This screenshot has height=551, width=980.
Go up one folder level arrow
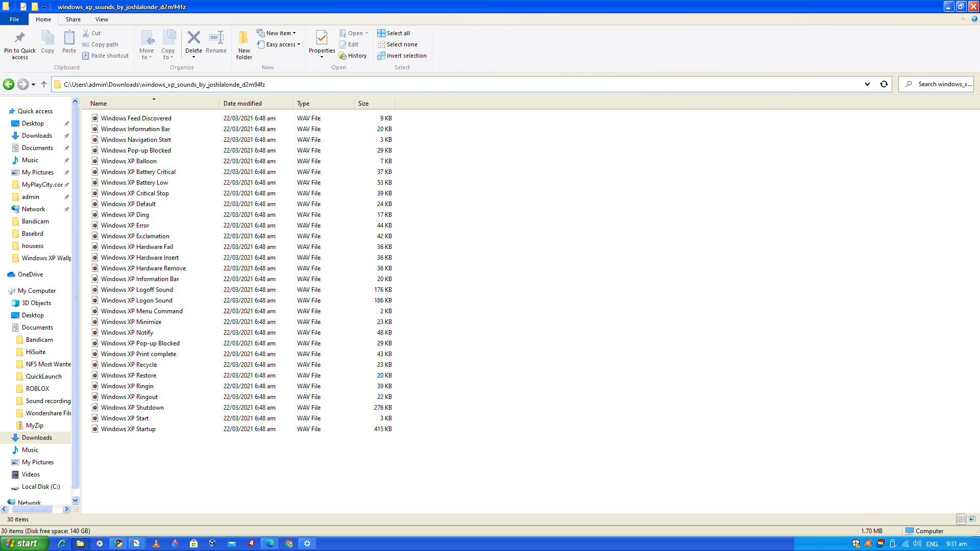point(44,84)
